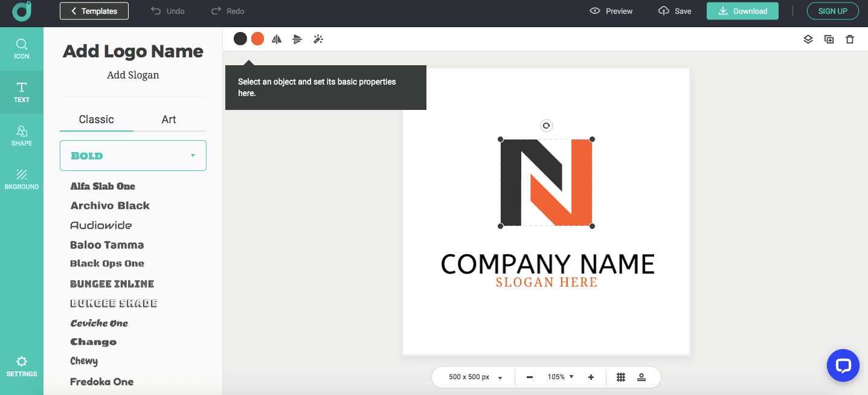Delete selected object with trash icon

click(x=850, y=39)
